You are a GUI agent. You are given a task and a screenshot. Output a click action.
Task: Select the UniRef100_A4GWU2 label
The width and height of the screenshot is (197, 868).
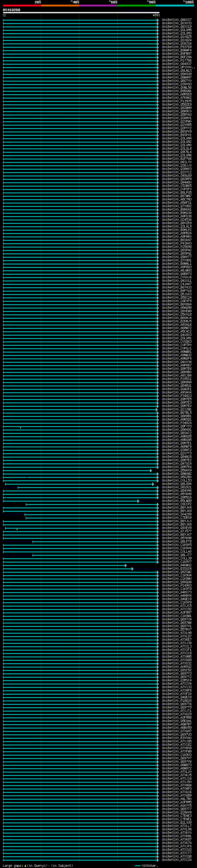click(x=177, y=565)
